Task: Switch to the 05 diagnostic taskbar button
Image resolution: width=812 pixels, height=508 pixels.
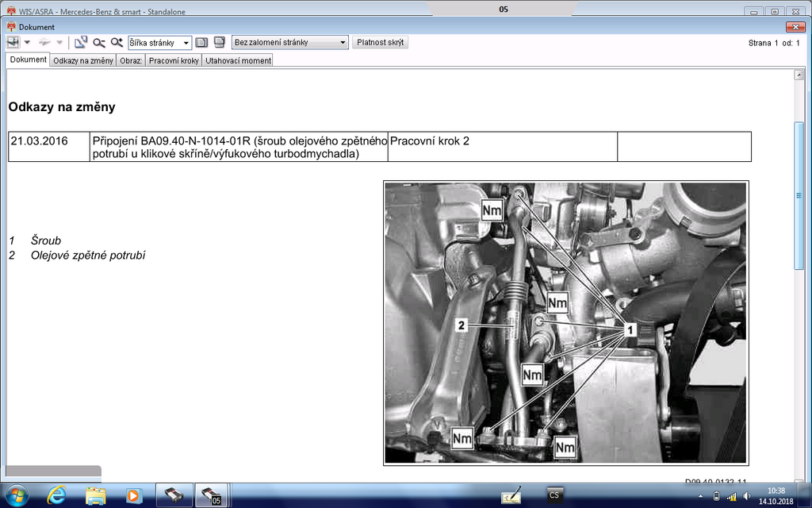Action: click(x=211, y=495)
